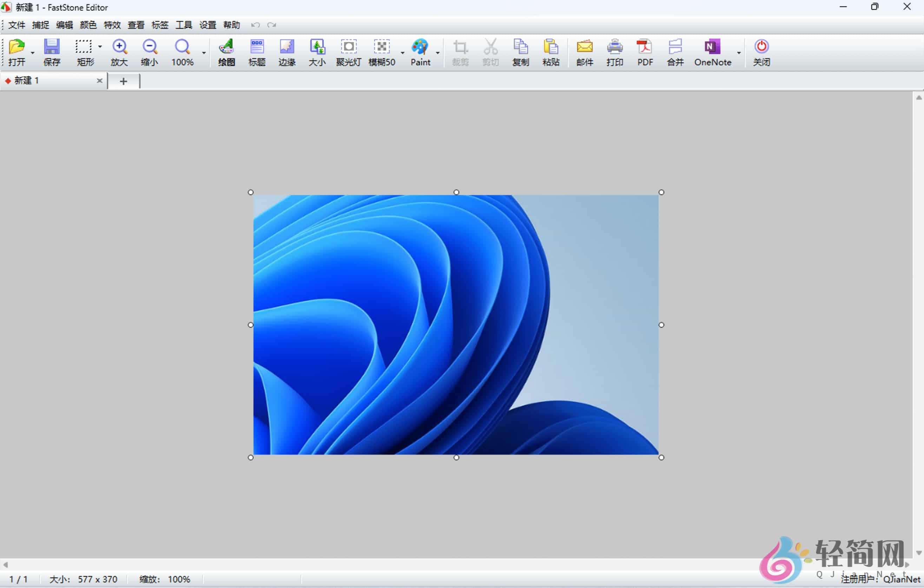Add a caption with 标题 icon

tap(257, 47)
